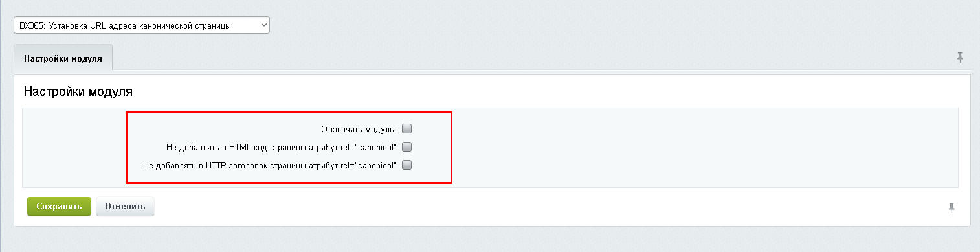Click the blank area left of the checkbox labels
980x252 pixels.
[73, 147]
